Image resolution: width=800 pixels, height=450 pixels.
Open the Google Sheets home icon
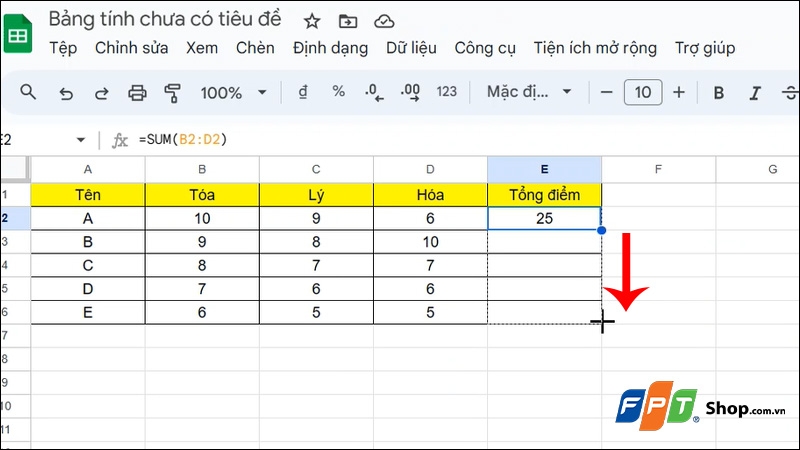pos(18,35)
